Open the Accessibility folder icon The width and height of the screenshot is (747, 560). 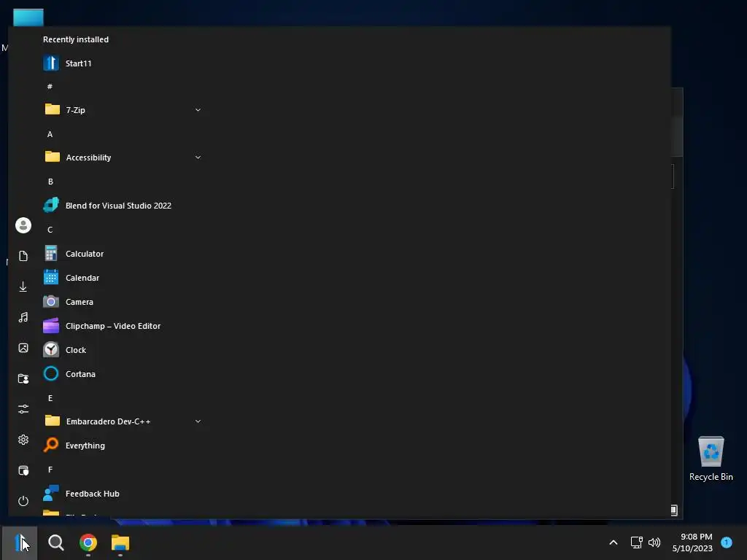click(x=53, y=157)
